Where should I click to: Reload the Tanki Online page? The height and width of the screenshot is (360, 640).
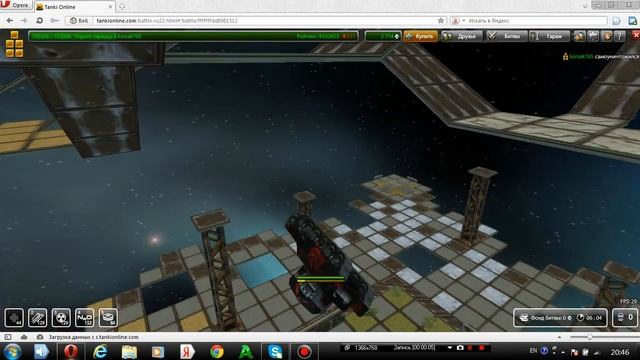coord(40,20)
